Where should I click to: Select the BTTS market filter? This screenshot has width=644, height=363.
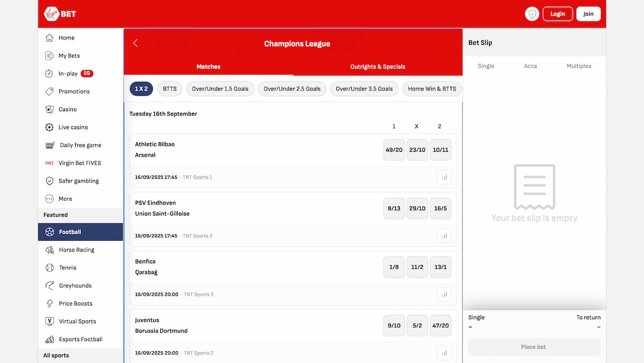[x=170, y=89]
